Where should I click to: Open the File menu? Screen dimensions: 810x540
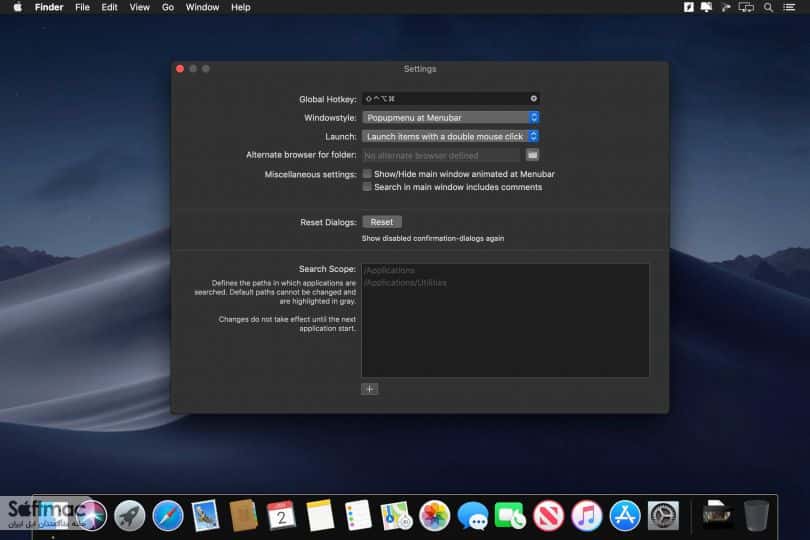(82, 7)
